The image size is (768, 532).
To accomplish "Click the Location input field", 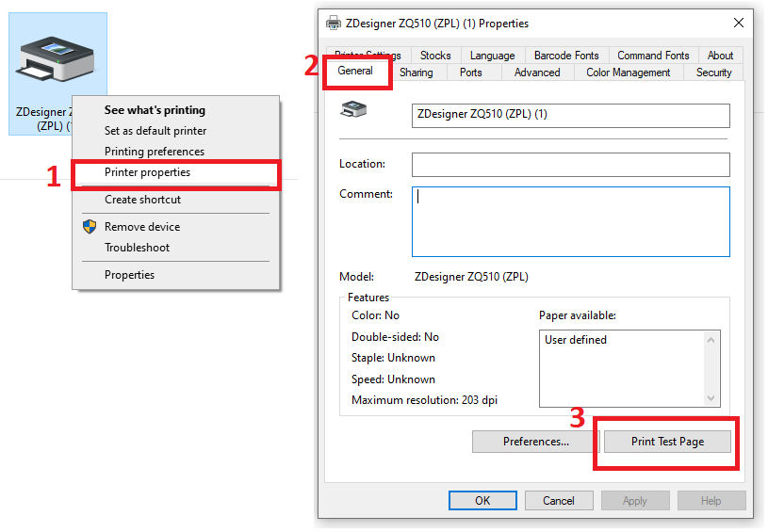I will click(x=571, y=165).
